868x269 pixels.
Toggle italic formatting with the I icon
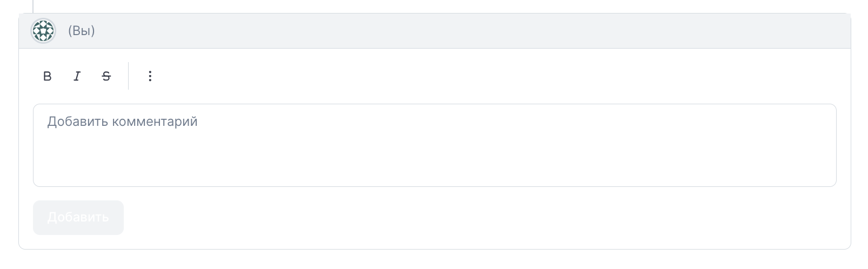point(77,76)
